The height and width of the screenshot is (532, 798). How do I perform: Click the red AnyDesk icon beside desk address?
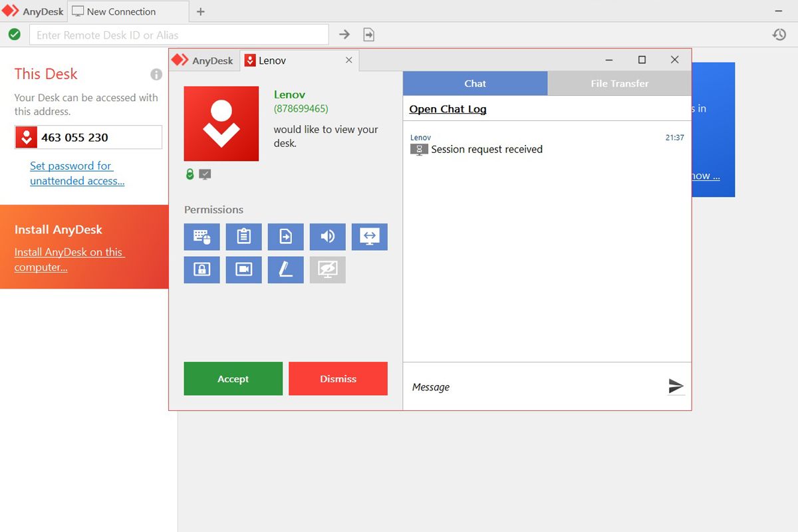pos(26,138)
